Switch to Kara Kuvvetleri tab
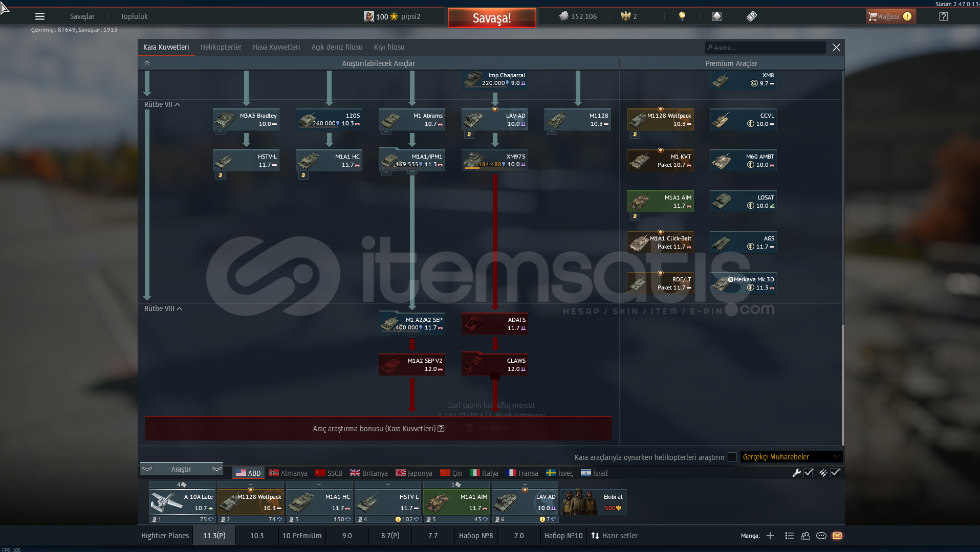The width and height of the screenshot is (980, 552). click(x=166, y=47)
